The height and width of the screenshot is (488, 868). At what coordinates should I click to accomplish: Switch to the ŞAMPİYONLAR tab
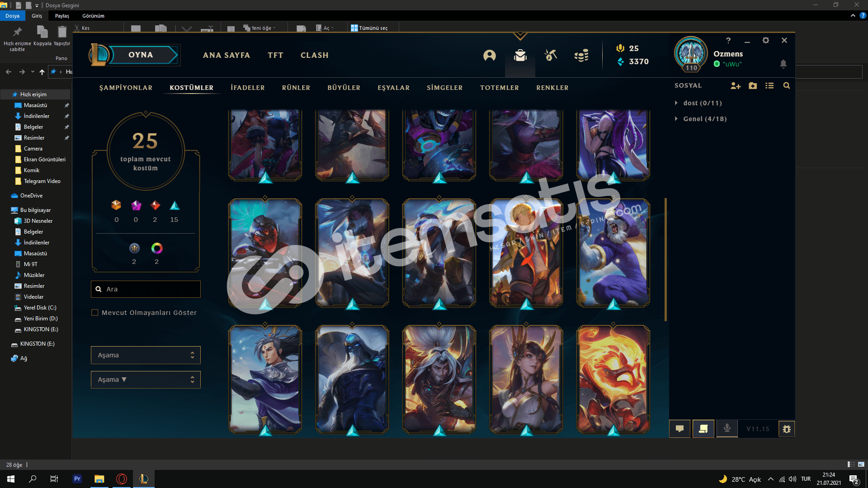coord(126,88)
